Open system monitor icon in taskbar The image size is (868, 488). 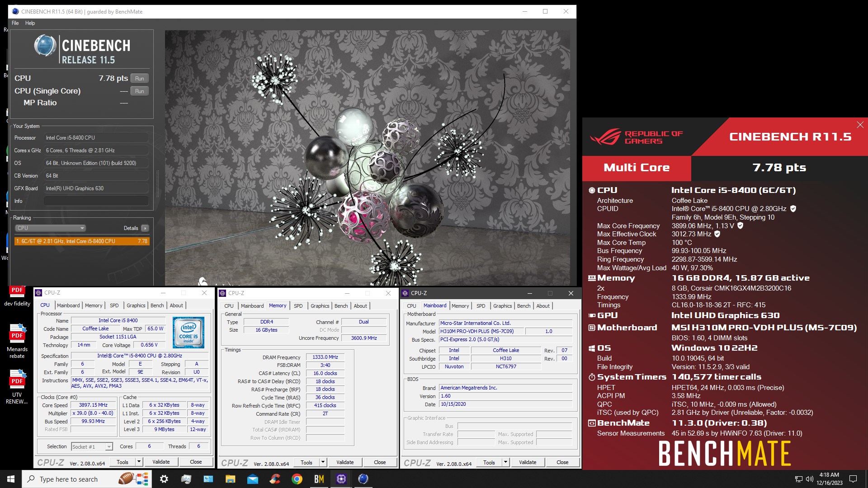click(186, 479)
